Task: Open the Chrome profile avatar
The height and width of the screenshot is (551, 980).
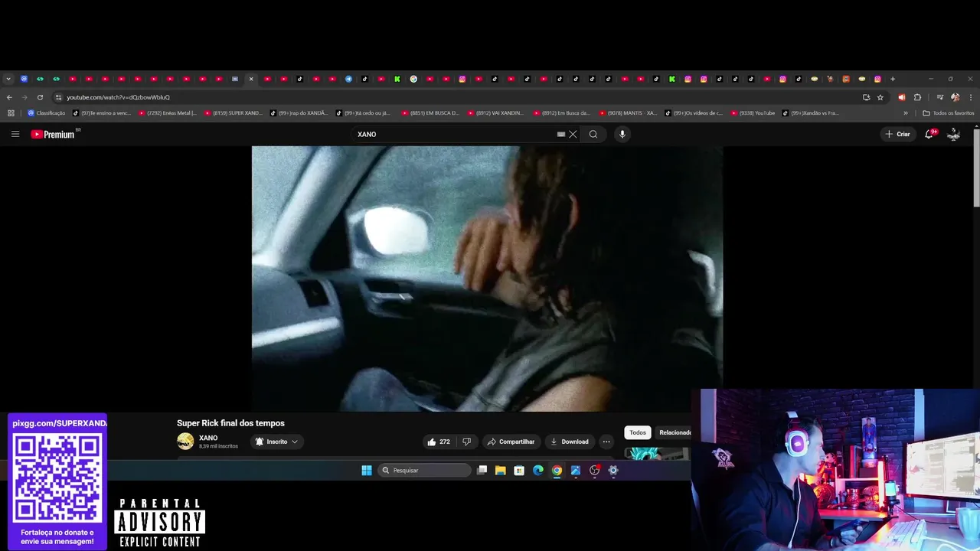Action: click(x=955, y=97)
